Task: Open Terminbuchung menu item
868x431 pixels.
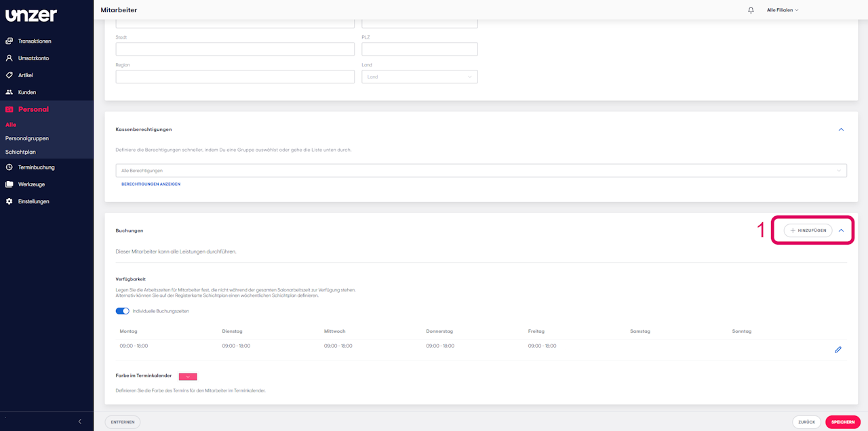Action: [x=37, y=167]
